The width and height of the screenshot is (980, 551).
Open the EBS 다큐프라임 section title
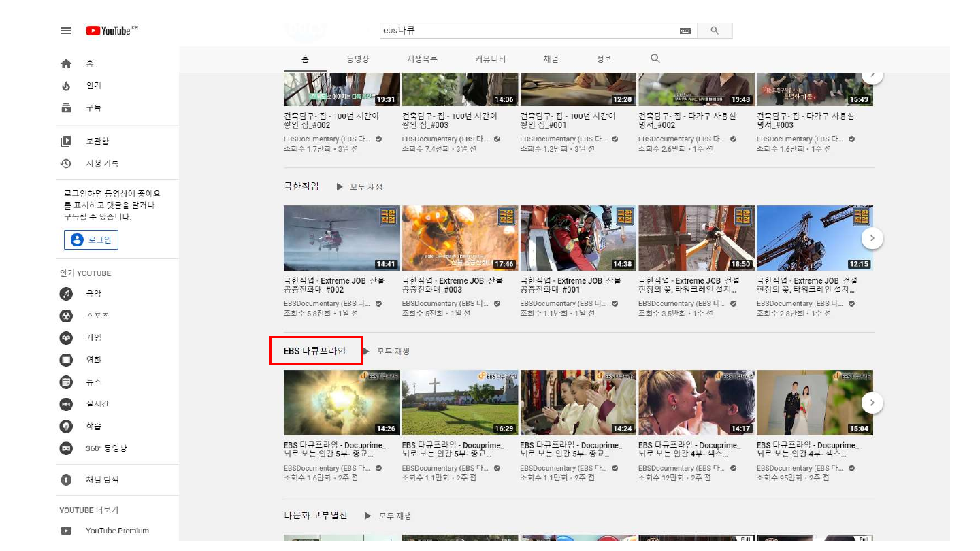(x=314, y=351)
